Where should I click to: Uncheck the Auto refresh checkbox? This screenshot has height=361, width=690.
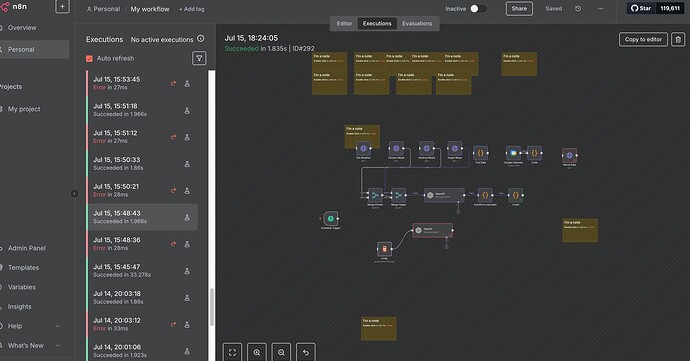[89, 59]
